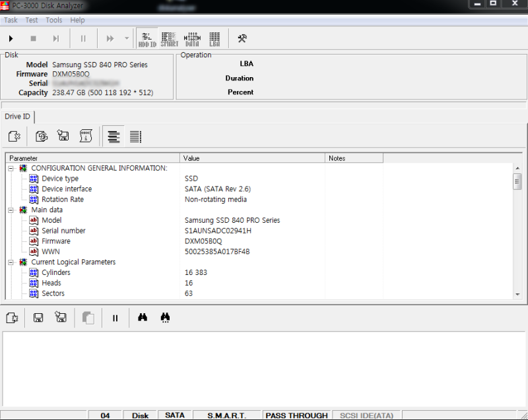
Task: Open the DATA view icon
Action: pyautogui.click(x=192, y=40)
